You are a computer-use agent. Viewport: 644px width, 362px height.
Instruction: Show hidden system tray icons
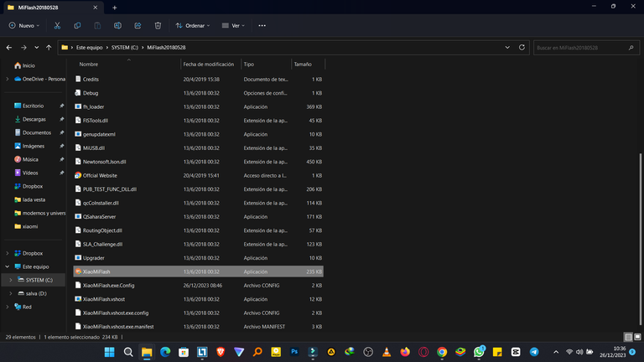tap(556, 352)
